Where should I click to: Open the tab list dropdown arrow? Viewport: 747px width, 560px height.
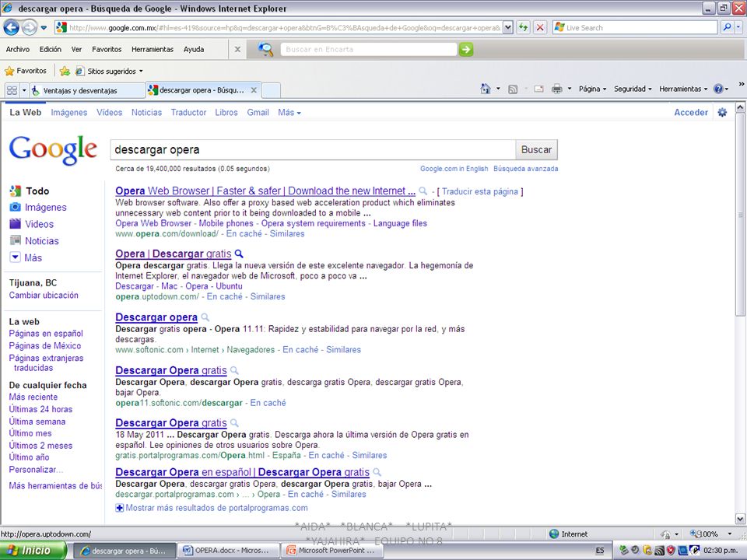pyautogui.click(x=24, y=90)
